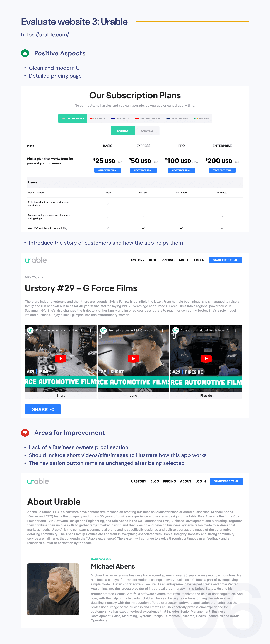Click Michael Abens profile photo
The image size is (270, 644).
[x=53, y=589]
